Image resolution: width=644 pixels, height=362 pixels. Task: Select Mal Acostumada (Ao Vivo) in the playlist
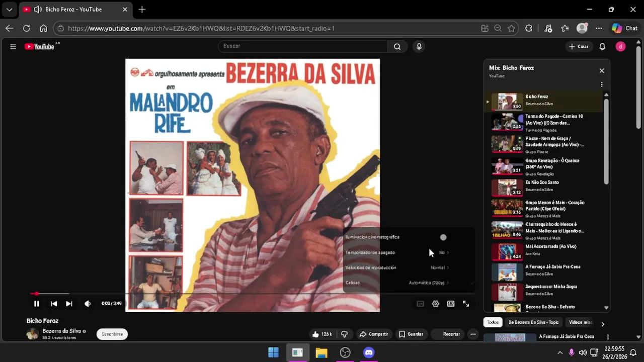(543, 251)
